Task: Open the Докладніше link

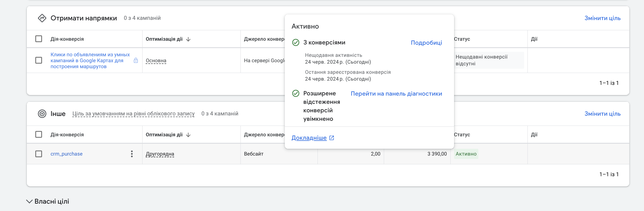Action: click(x=309, y=138)
